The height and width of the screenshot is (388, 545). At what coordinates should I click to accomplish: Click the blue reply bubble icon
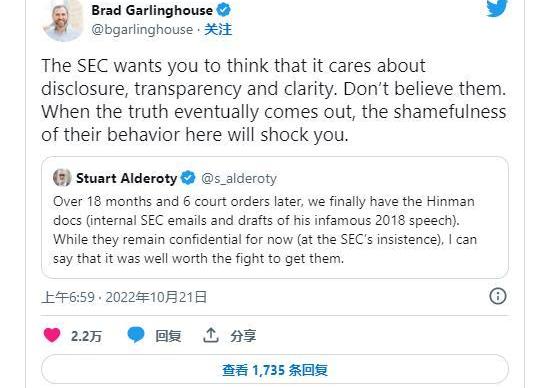[x=136, y=335]
